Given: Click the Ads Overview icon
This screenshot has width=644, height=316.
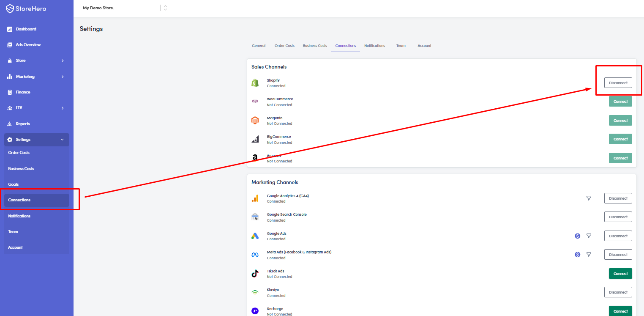Looking at the screenshot, I should point(10,45).
